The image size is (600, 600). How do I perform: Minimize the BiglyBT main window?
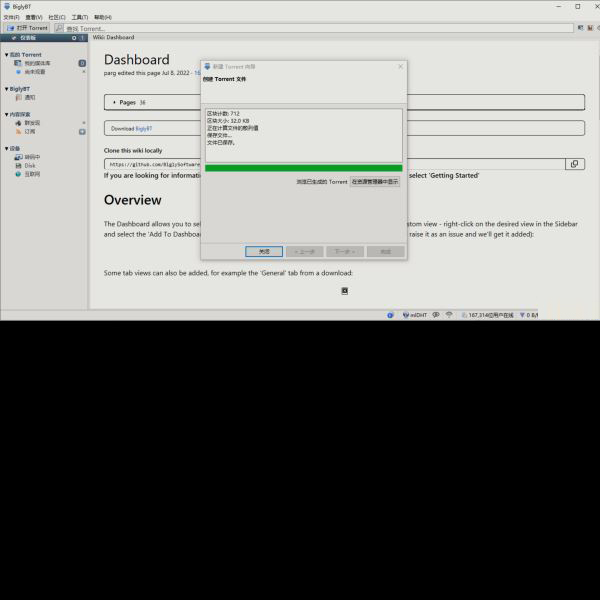coord(559,7)
